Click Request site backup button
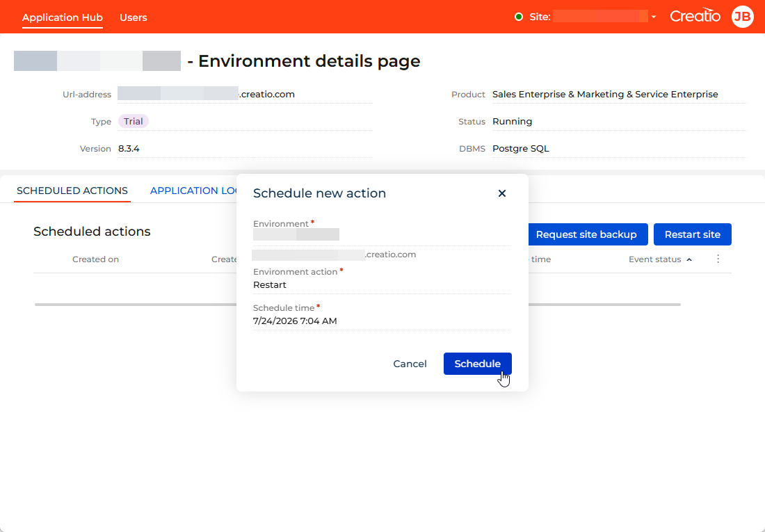This screenshot has width=765, height=532. (x=586, y=234)
